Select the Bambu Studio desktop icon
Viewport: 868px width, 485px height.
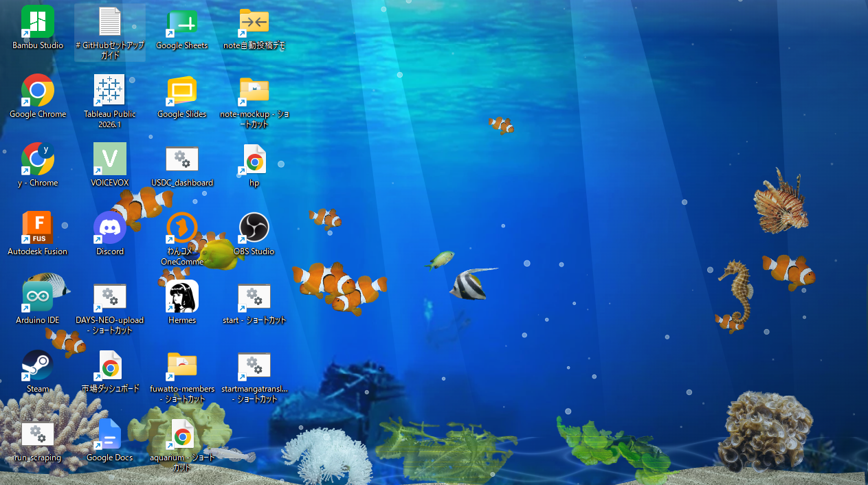38,22
